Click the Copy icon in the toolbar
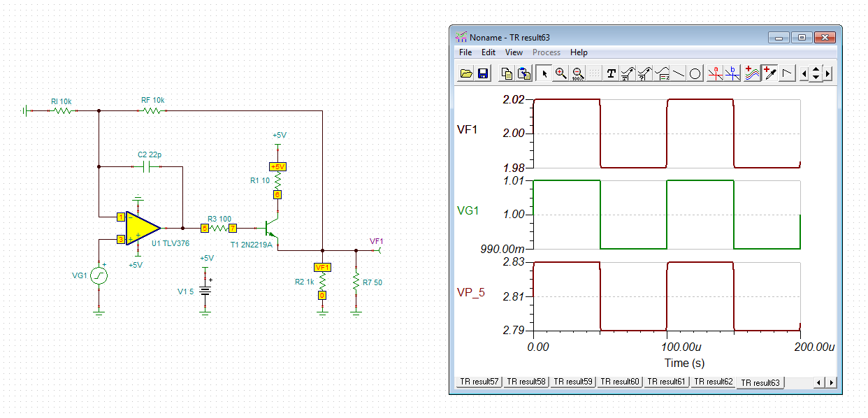Viewport: 868px width, 418px height. [508, 73]
